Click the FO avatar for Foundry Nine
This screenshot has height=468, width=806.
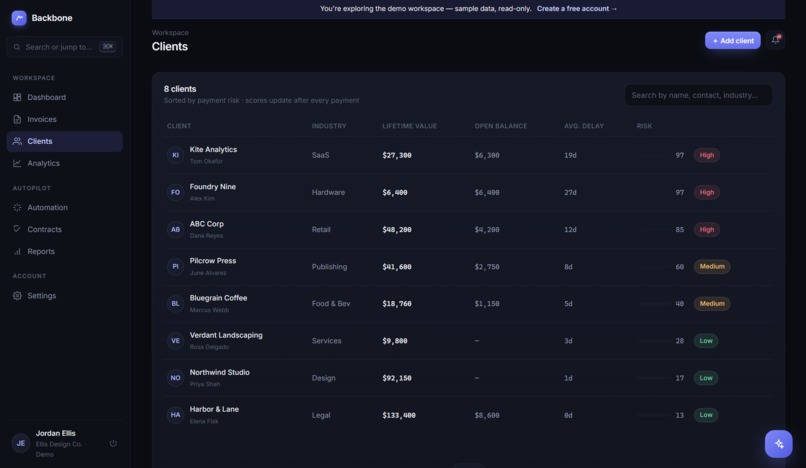pyautogui.click(x=175, y=192)
